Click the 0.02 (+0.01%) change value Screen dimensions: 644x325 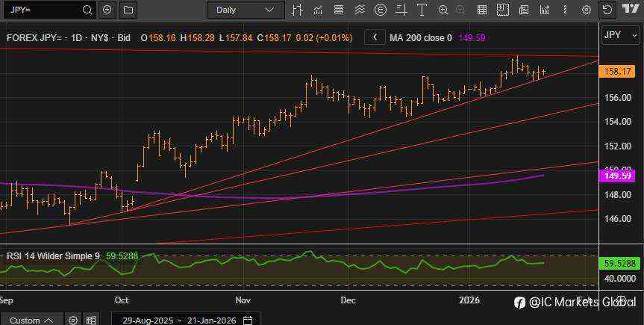tap(324, 38)
